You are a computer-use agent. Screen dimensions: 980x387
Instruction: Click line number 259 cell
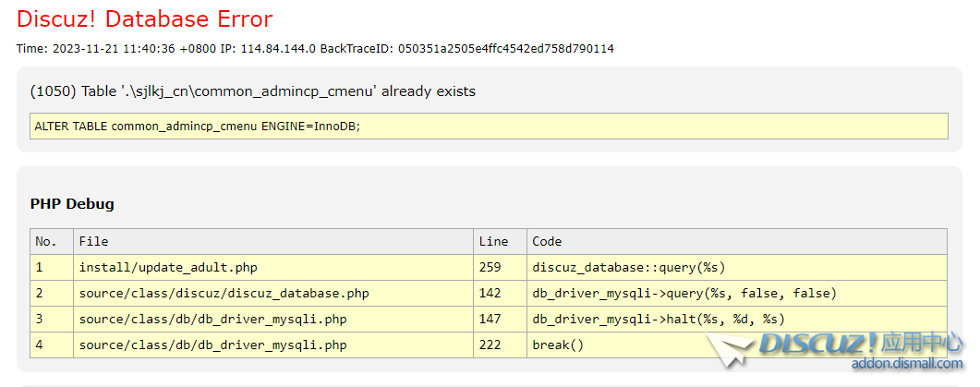[x=490, y=267]
